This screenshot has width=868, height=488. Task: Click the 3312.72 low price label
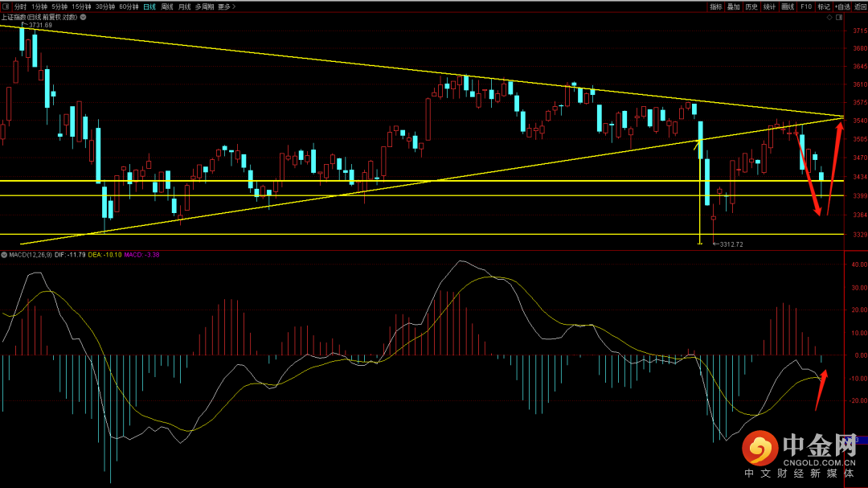click(731, 244)
